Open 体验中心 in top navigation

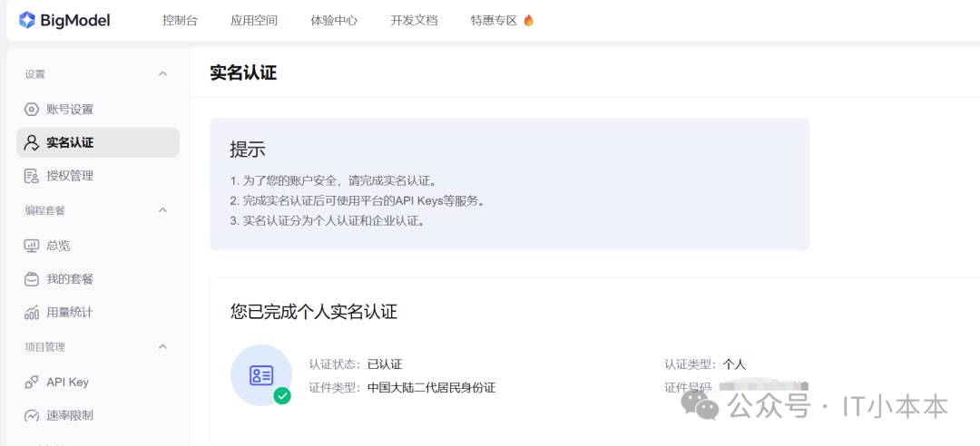point(334,21)
